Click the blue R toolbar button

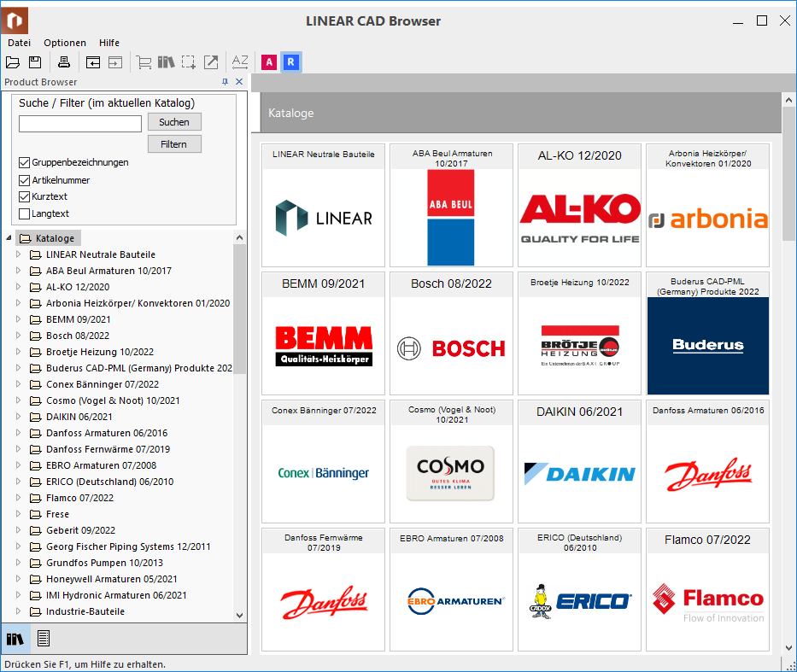[x=290, y=62]
